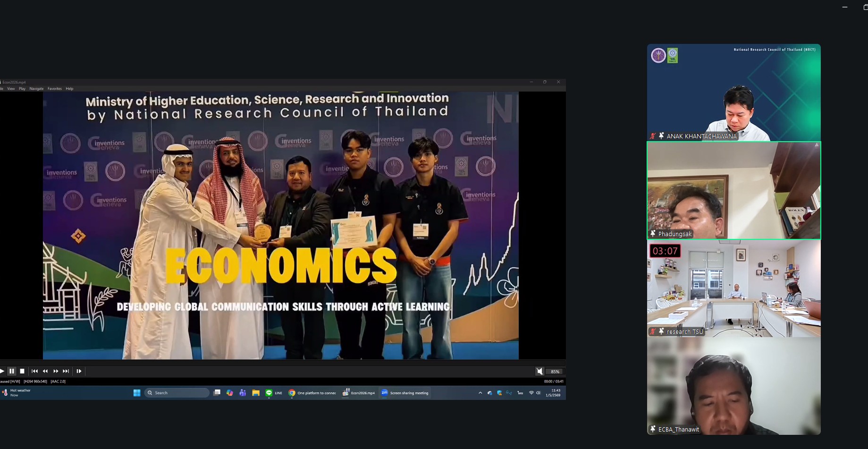The height and width of the screenshot is (449, 868).
Task: Click the pin icon beside ANAK KHANTACHAWANA
Action: click(661, 136)
